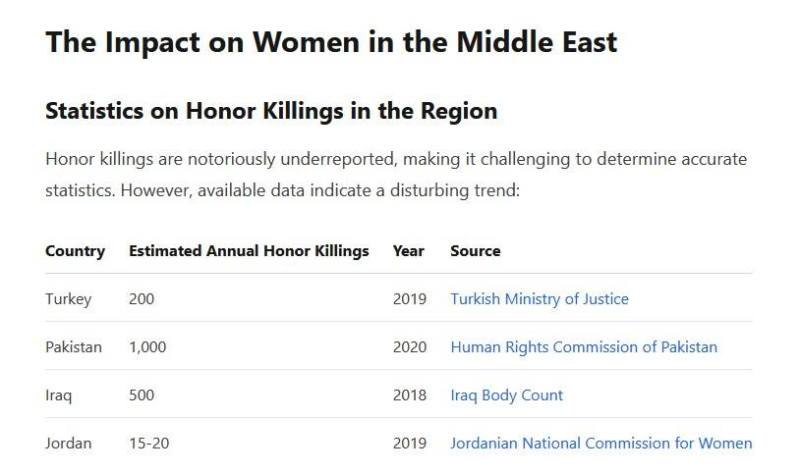Screen dimensions: 800x473
Task: Select the Country column header
Action: point(75,251)
